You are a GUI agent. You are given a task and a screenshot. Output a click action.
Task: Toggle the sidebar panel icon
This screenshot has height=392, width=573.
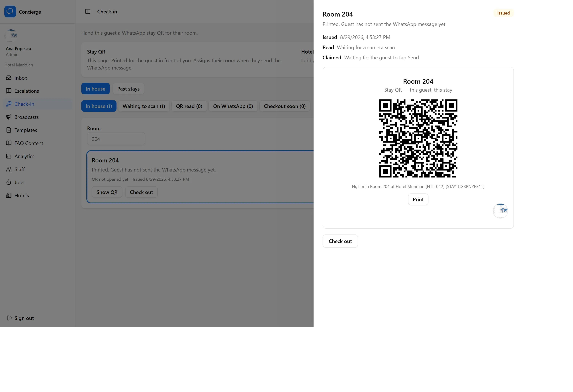(x=88, y=12)
